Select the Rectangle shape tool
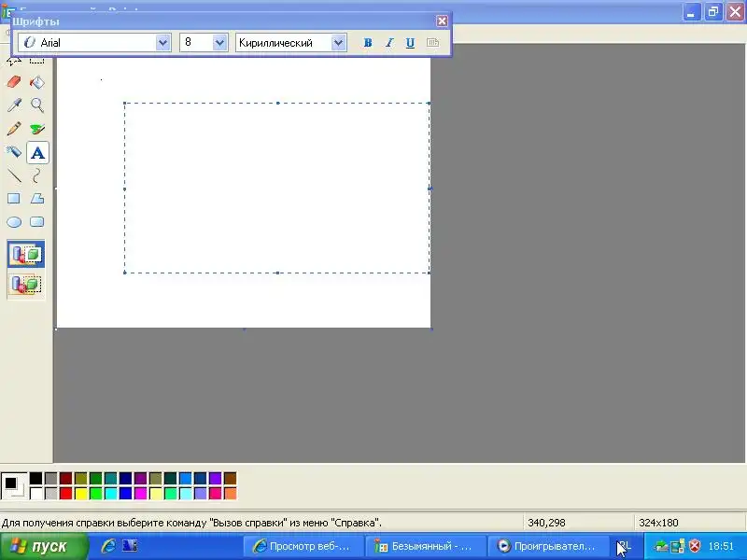Viewport: 747px width, 560px height. coord(14,199)
